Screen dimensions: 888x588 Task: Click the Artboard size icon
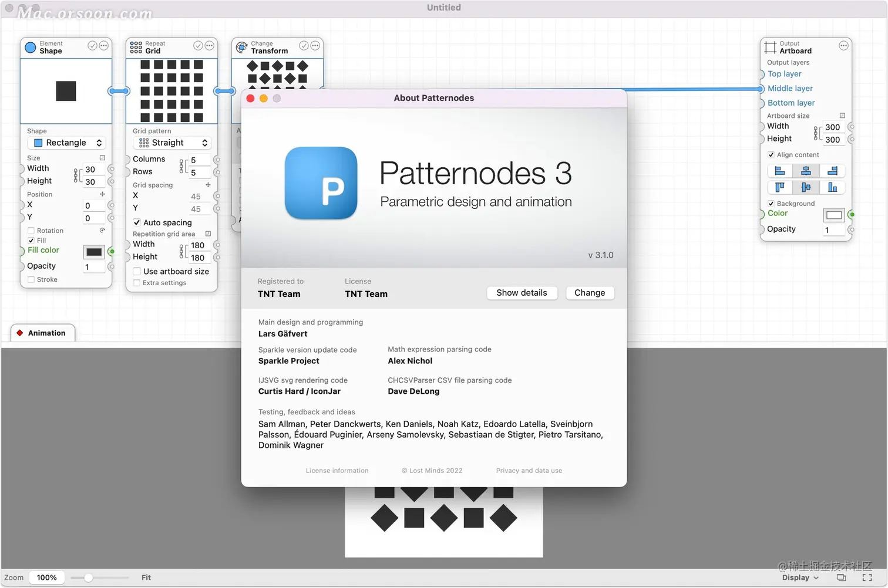(842, 116)
